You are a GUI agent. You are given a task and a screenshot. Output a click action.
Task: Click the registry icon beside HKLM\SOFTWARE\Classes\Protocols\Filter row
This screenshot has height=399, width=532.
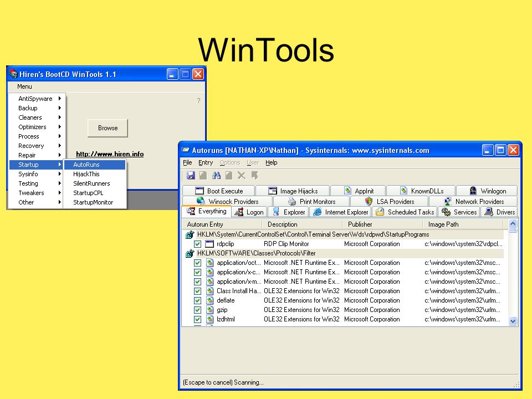190,253
